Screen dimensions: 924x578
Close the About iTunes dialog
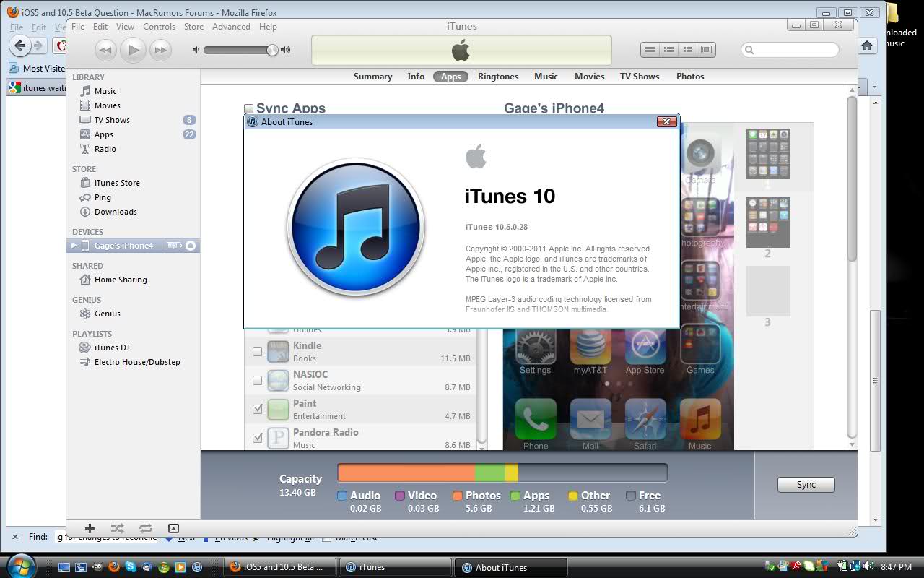[x=666, y=121]
